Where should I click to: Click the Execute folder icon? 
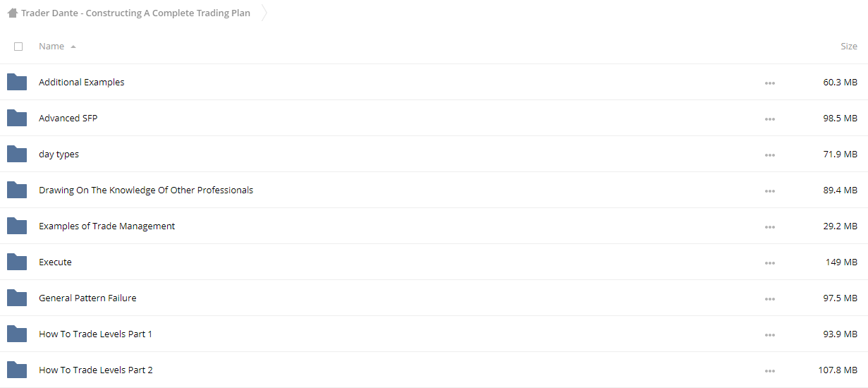click(17, 262)
